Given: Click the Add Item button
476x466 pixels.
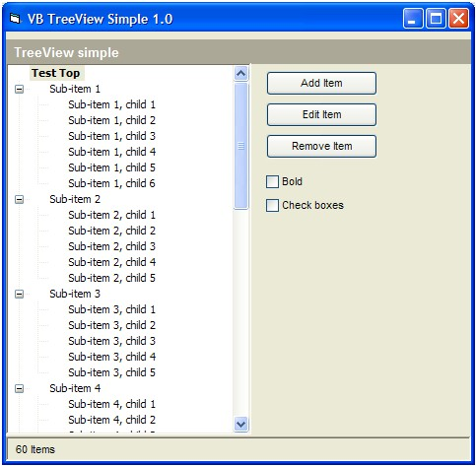Looking at the screenshot, I should (321, 83).
